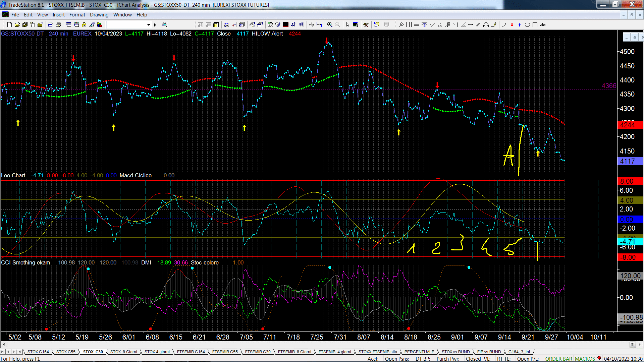The height and width of the screenshot is (362, 644).
Task: Select the pencil highlight drawing tool
Action: point(494,25)
